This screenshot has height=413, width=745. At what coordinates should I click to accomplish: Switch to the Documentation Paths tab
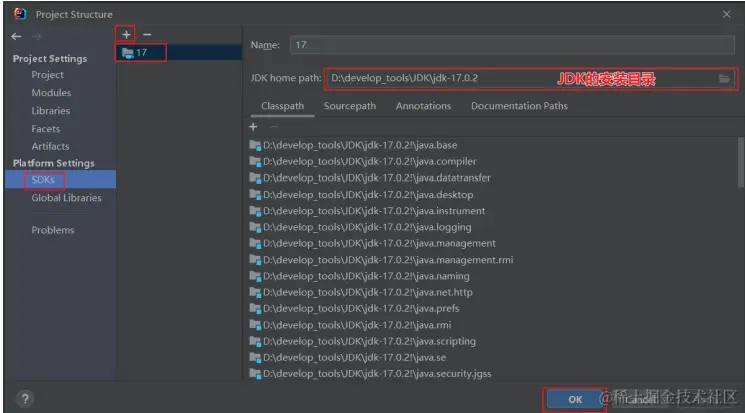pos(519,106)
